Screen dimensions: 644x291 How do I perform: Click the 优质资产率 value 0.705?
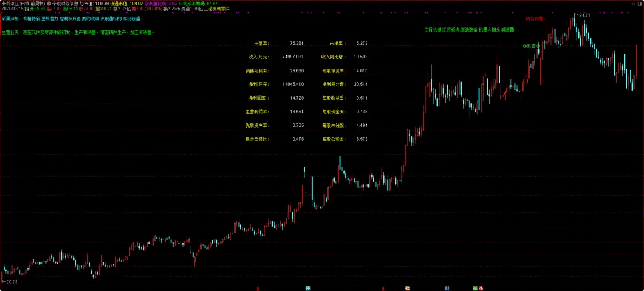pos(298,125)
